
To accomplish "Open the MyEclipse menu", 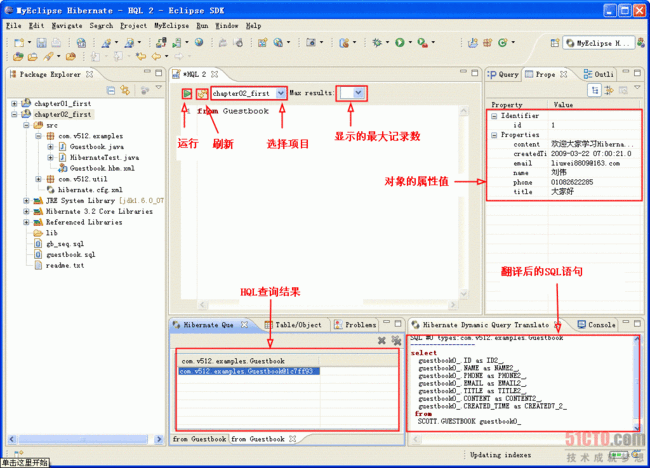I will (172, 26).
